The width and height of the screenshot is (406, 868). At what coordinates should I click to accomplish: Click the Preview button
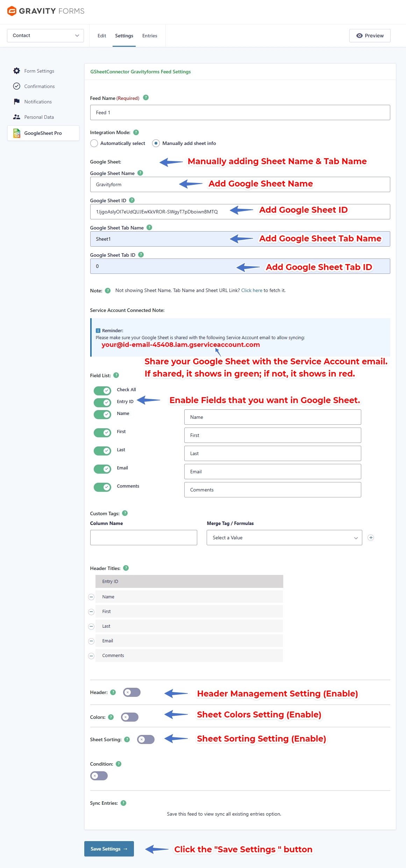[370, 36]
